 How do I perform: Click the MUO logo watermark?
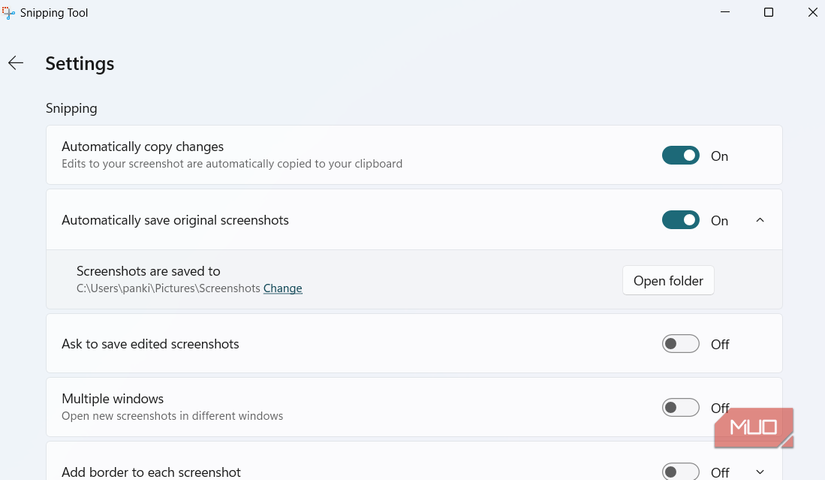point(754,428)
